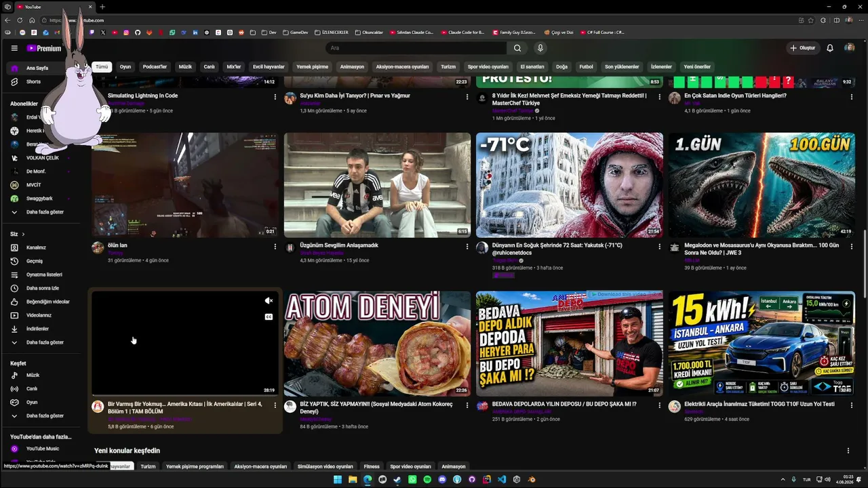Image resolution: width=868 pixels, height=488 pixels.
Task: Unmute the video preview
Action: tap(269, 300)
